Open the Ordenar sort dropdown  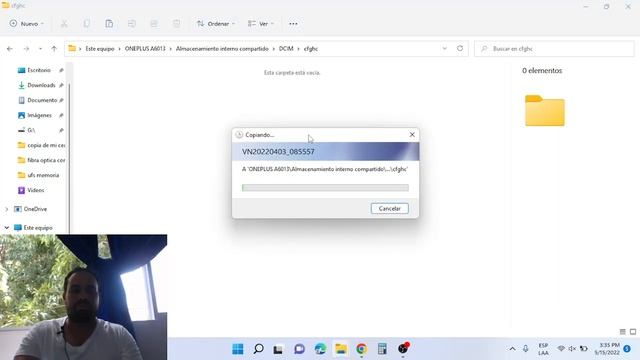tap(216, 24)
